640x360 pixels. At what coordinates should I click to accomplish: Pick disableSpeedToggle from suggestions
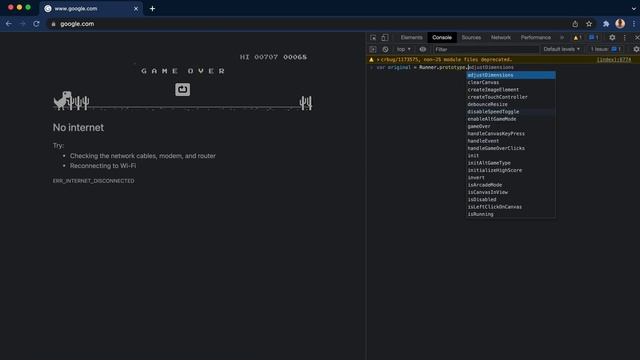[511, 112]
